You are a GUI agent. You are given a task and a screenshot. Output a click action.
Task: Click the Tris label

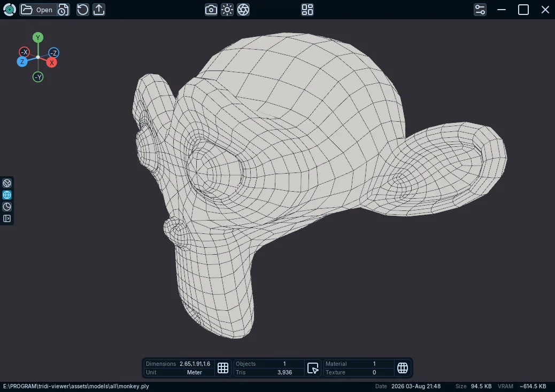pos(240,372)
